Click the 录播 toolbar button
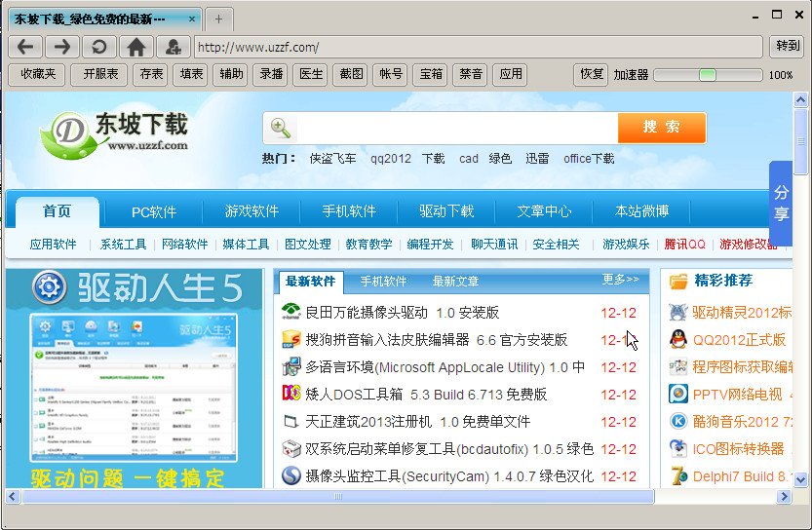The image size is (812, 530). click(271, 74)
